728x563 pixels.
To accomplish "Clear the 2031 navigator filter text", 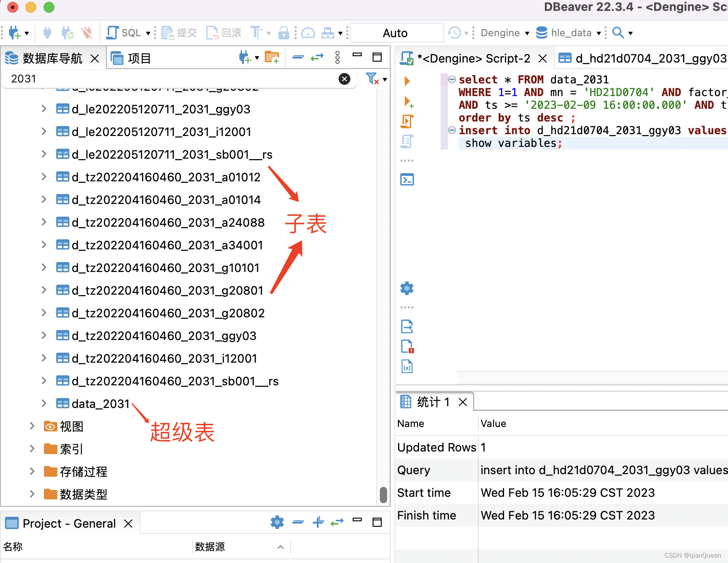I will [345, 79].
